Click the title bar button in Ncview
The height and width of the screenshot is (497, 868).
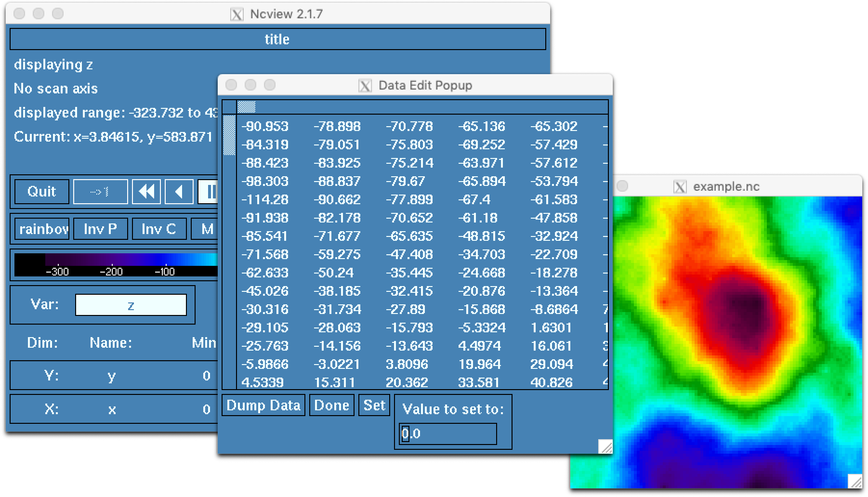(277, 39)
